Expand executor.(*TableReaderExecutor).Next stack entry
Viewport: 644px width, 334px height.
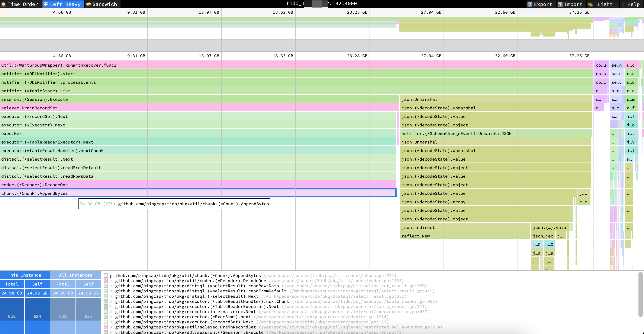[x=112, y=306]
